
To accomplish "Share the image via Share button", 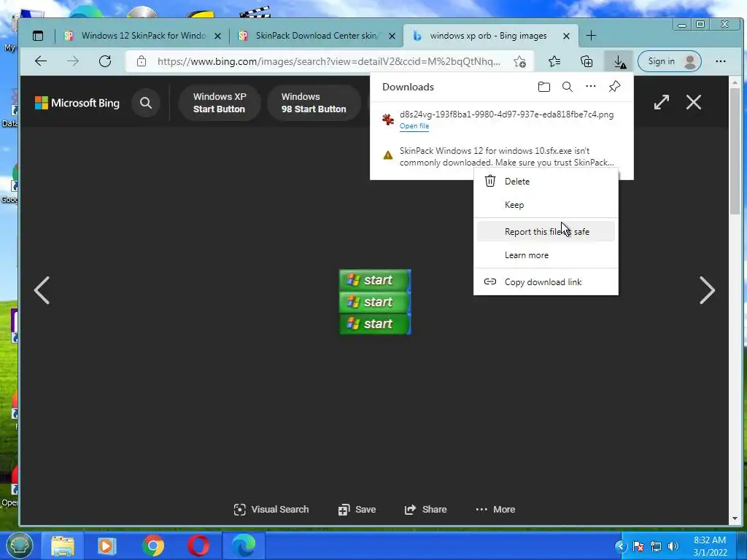I will (x=425, y=510).
